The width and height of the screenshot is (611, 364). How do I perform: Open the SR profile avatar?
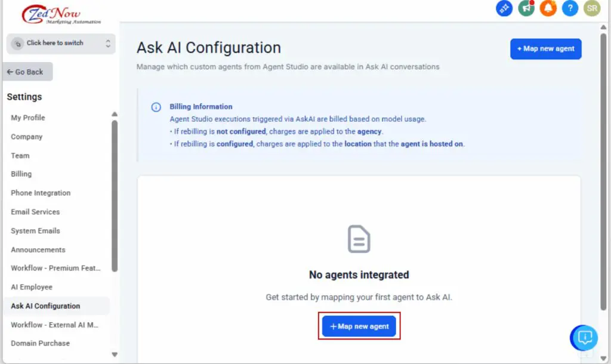coord(591,8)
